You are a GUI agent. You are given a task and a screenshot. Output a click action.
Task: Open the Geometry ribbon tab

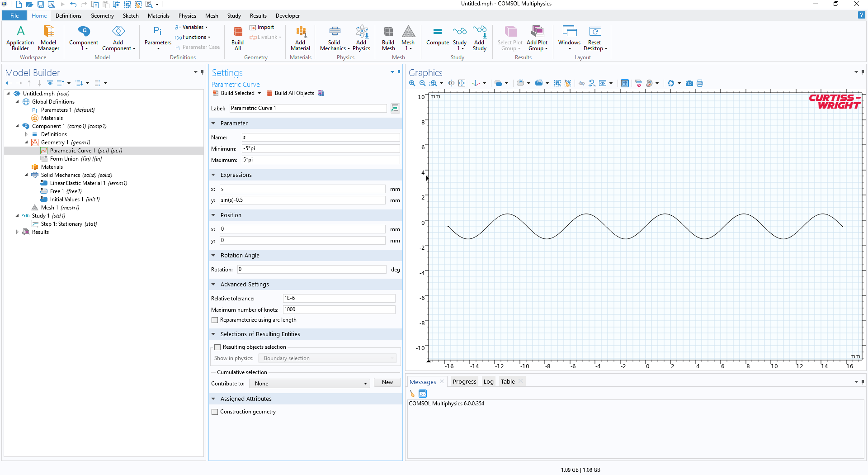[x=102, y=16]
